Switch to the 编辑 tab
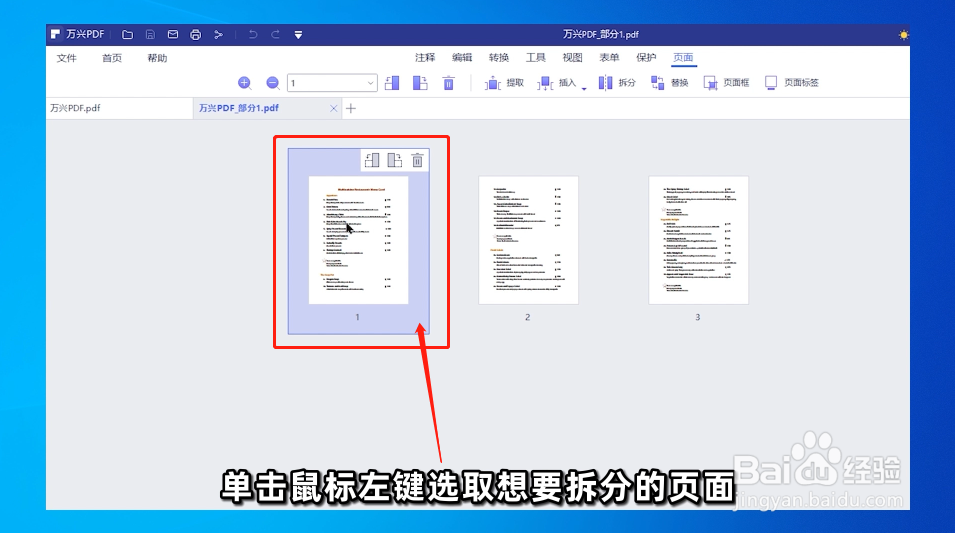 pos(462,58)
